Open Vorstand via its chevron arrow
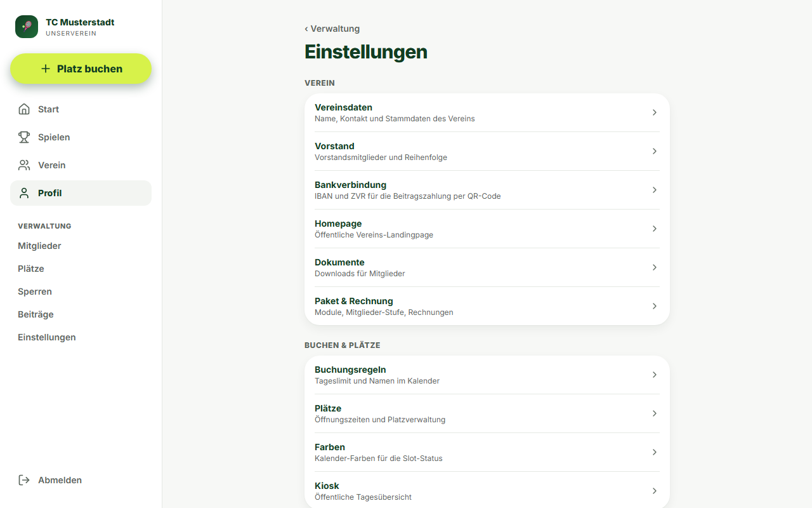812x508 pixels. [655, 151]
